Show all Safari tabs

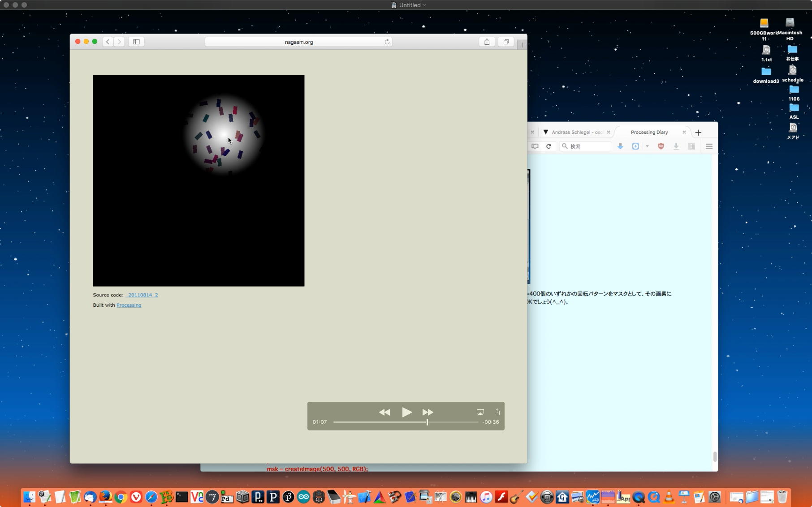pos(506,42)
